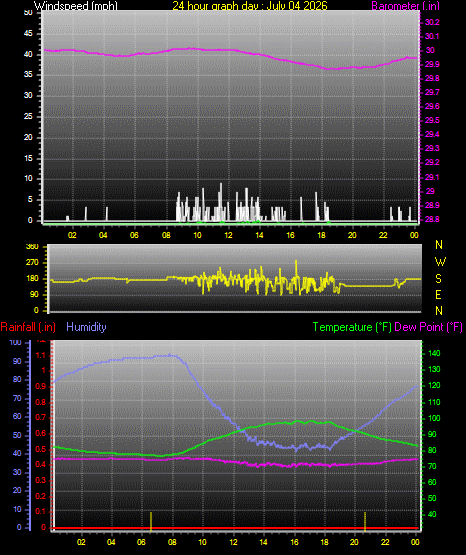This screenshot has width=466, height=555.
Task: Click the 29.8 barometer axis value
Action: (432, 79)
